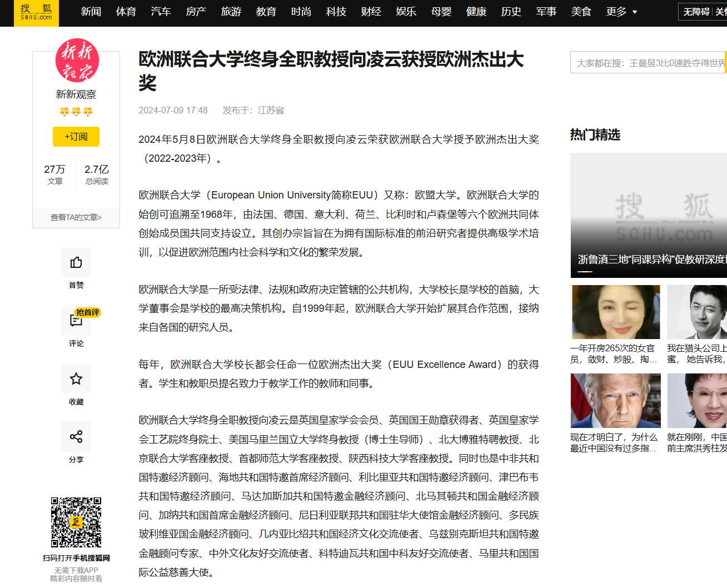Click the QR code image

click(76, 522)
